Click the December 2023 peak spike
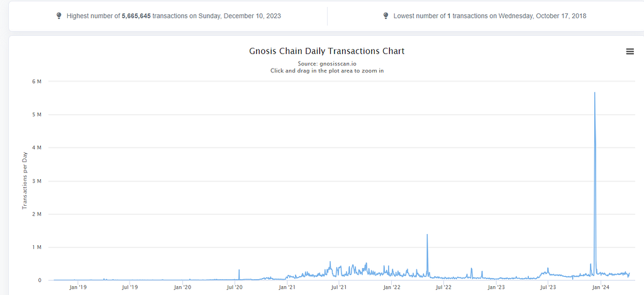The height and width of the screenshot is (295, 644). (595, 93)
